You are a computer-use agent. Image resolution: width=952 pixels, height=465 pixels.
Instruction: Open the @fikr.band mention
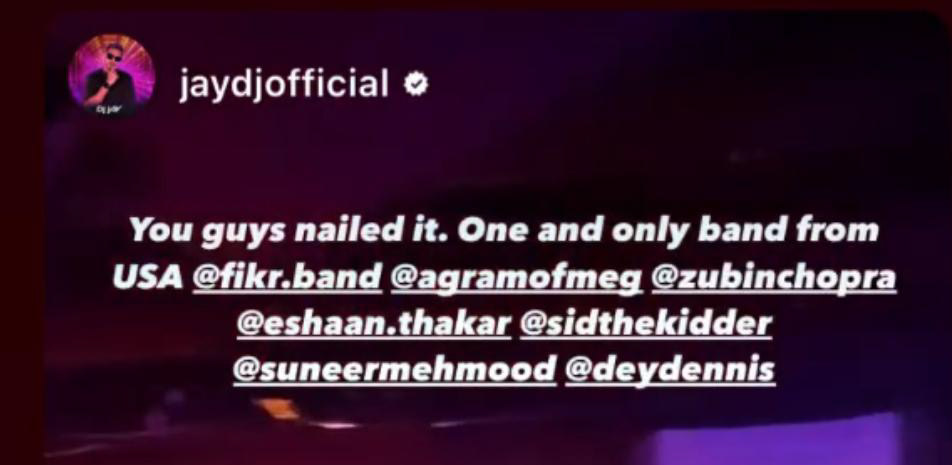coord(287,277)
